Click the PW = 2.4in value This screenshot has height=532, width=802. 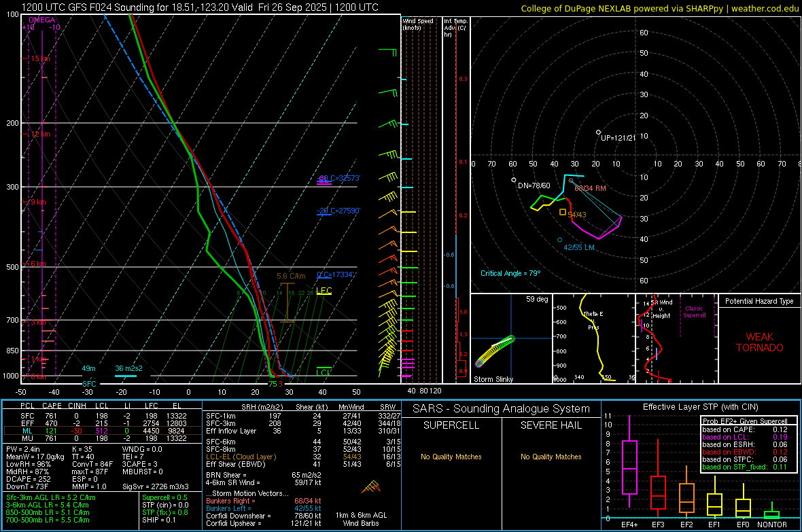pyautogui.click(x=22, y=449)
